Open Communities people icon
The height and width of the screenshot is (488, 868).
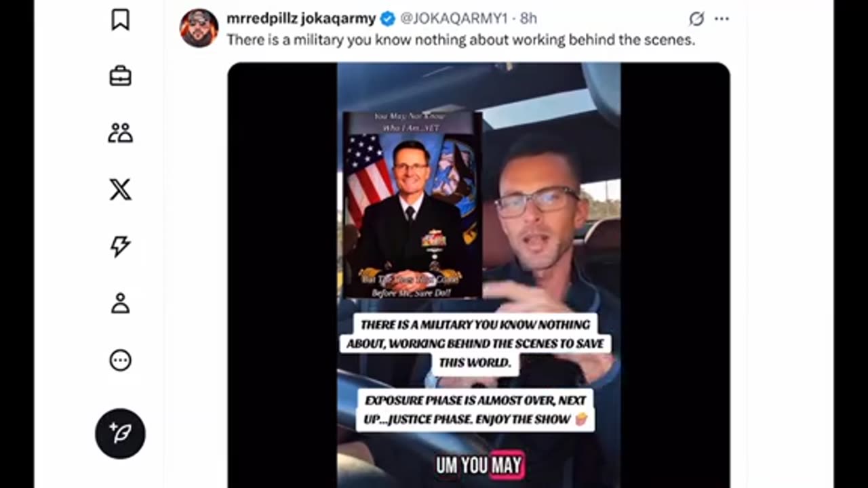pos(120,133)
